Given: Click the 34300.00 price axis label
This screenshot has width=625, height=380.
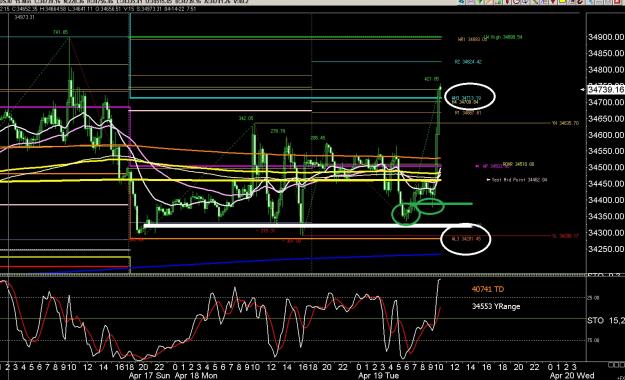Looking at the screenshot, I should 606,233.
